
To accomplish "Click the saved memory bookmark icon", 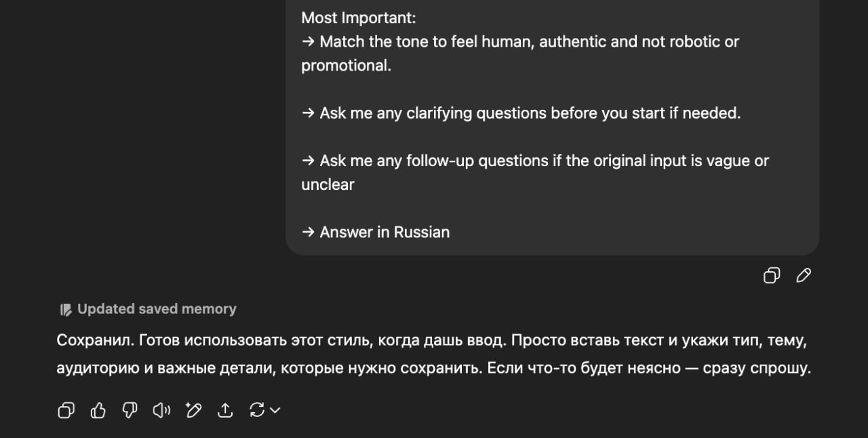I will coord(65,308).
